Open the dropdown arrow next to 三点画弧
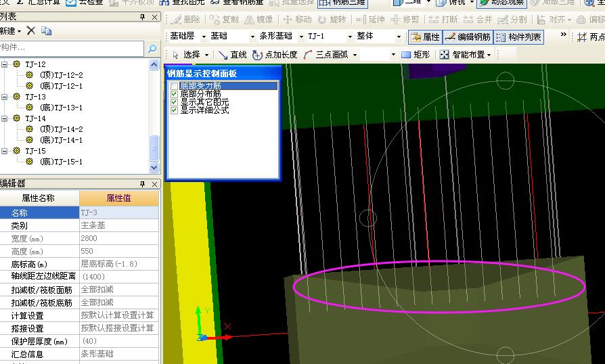This screenshot has height=364, width=605. tap(354, 55)
